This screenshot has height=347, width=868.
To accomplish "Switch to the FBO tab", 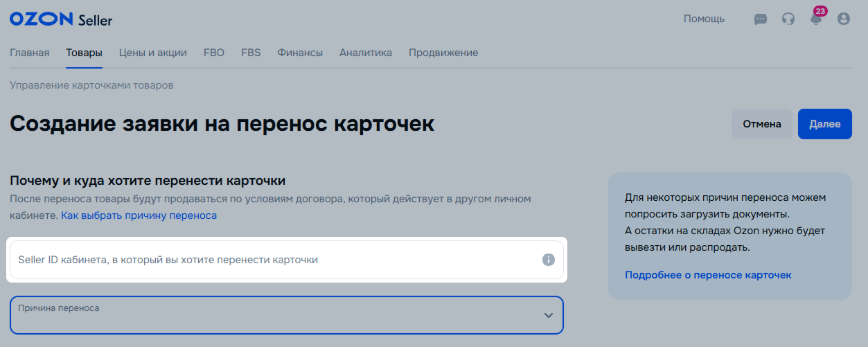I will (214, 53).
